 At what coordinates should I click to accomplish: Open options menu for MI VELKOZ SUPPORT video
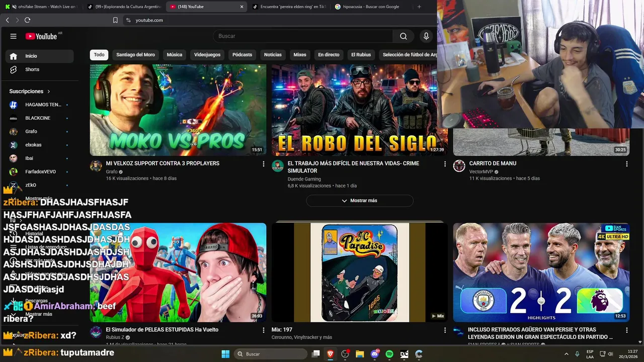pyautogui.click(x=263, y=164)
